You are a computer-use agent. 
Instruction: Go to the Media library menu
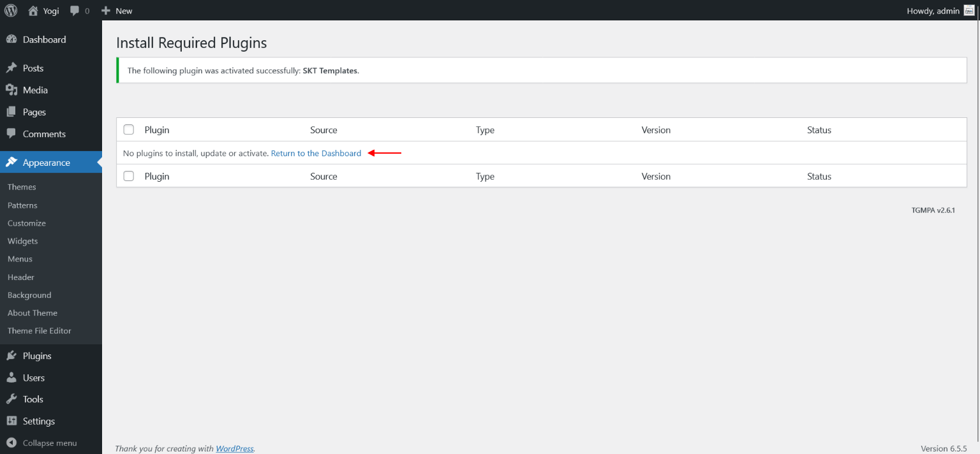coord(51,90)
